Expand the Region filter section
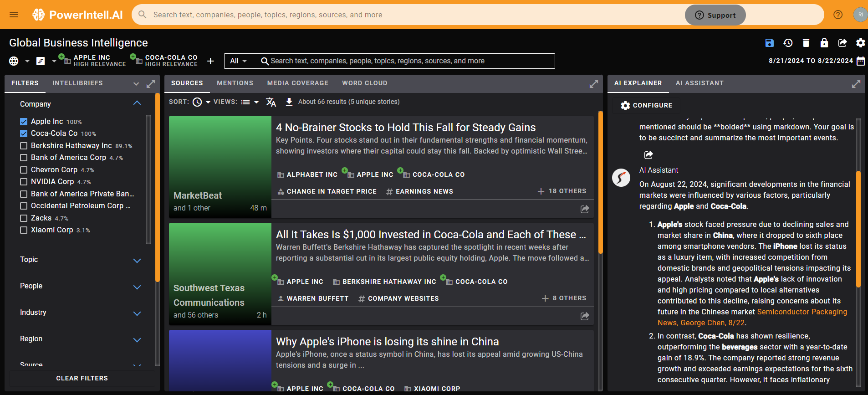The height and width of the screenshot is (395, 868). [137, 340]
